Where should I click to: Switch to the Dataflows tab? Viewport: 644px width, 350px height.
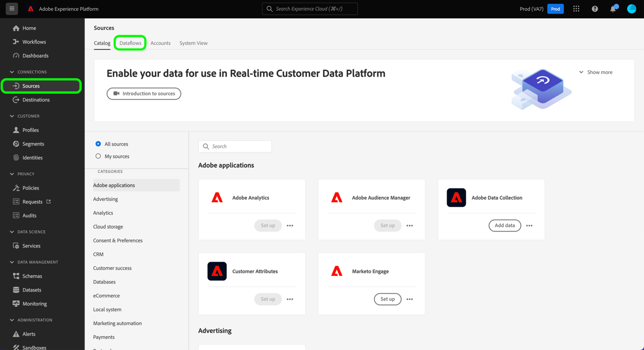(x=130, y=43)
